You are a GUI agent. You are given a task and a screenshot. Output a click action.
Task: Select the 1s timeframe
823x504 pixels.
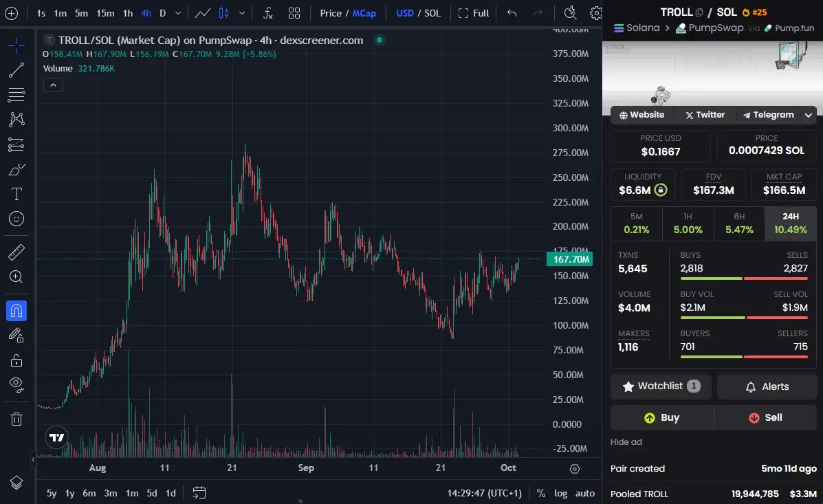click(x=41, y=13)
